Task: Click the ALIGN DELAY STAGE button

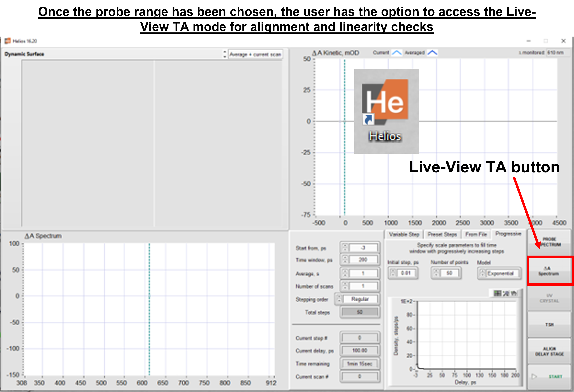Action: point(549,351)
